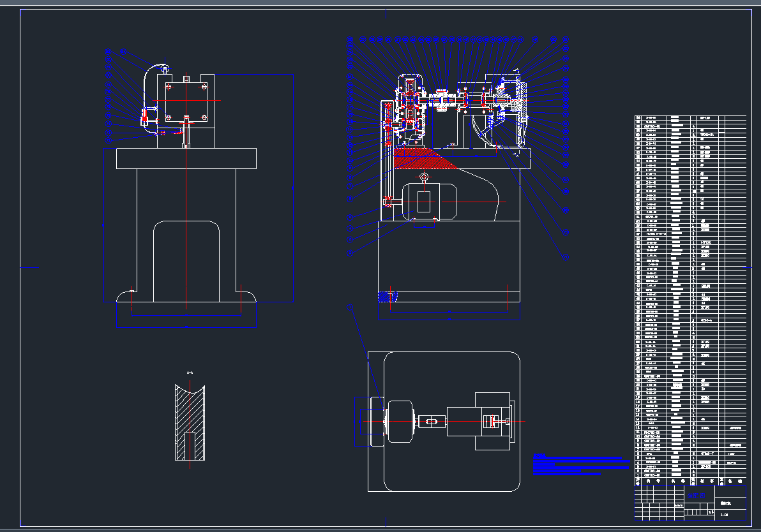Click the small blue hatched foot at base corner
Image resolution: width=761 pixels, height=532 pixels.
387,297
